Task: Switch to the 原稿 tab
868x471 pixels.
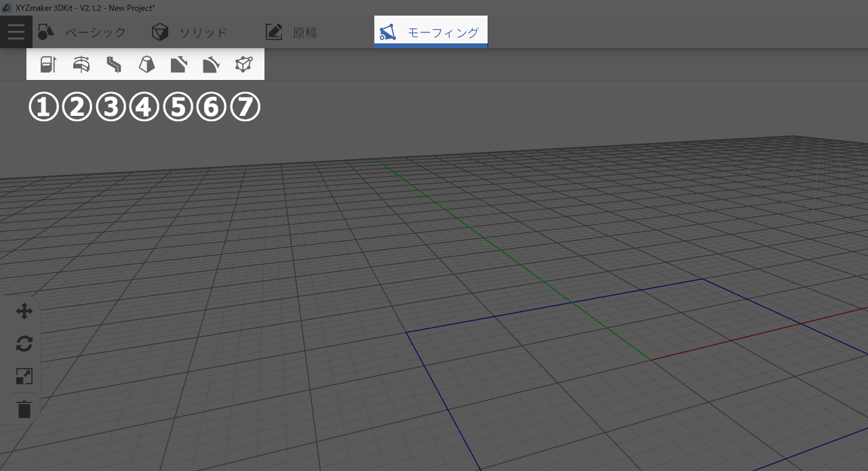Action: (292, 32)
